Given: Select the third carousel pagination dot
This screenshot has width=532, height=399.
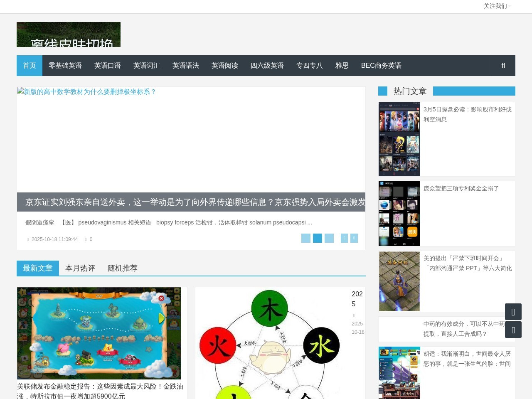Looking at the screenshot, I should [329, 238].
